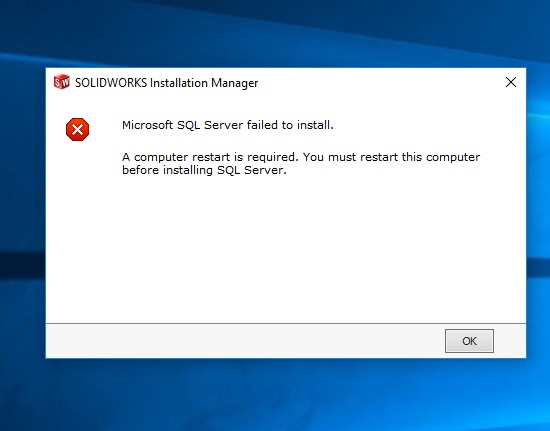Click the 'Installation Manager' words in title
550x431 pixels.
(x=204, y=83)
